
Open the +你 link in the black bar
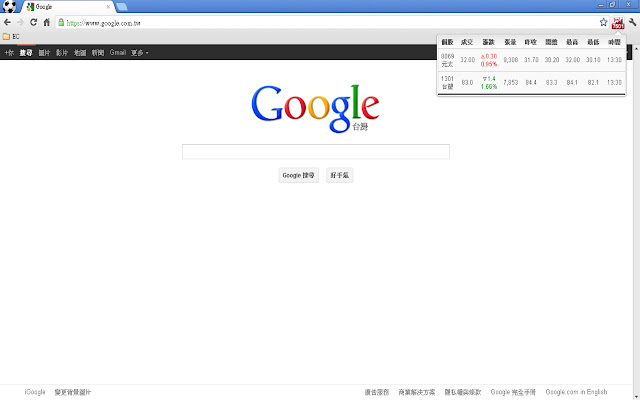(x=9, y=53)
